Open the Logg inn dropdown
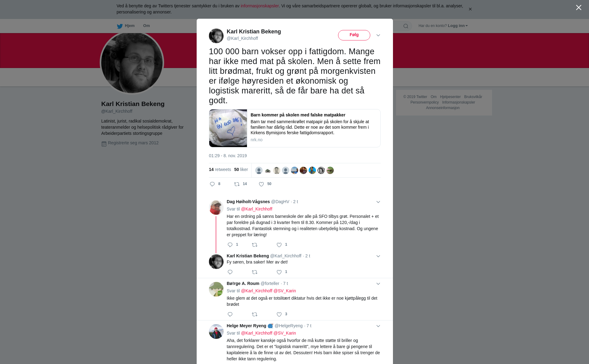The height and width of the screenshot is (364, 589). click(458, 26)
